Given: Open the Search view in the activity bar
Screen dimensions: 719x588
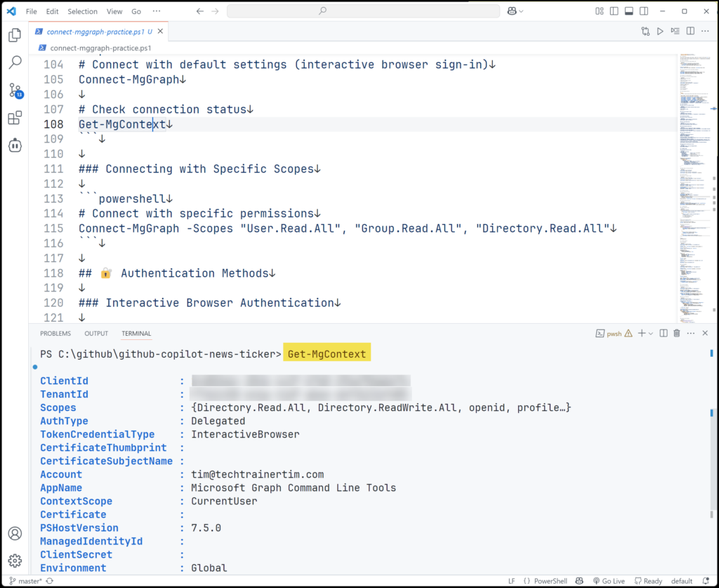Looking at the screenshot, I should [x=15, y=62].
